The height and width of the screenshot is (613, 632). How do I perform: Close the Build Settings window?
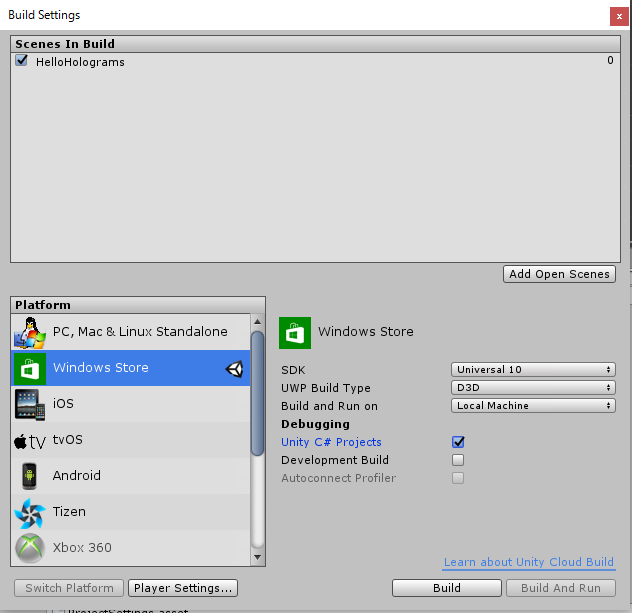click(x=619, y=17)
